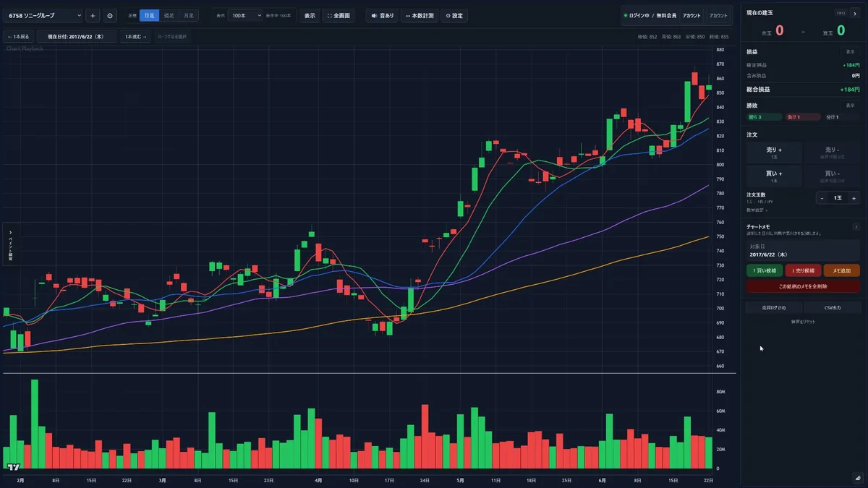868x488 pixels.
Task: Click the 880 price axis label
Action: point(720,50)
